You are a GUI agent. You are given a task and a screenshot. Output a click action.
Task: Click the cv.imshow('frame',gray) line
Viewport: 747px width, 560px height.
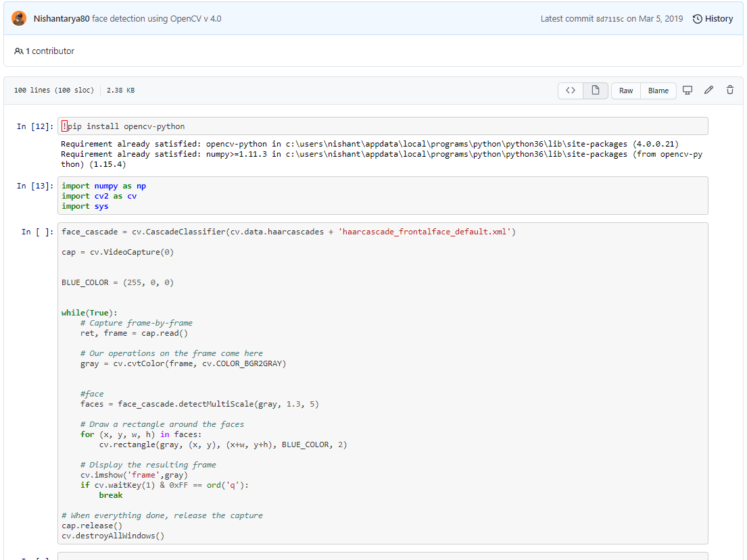(134, 476)
